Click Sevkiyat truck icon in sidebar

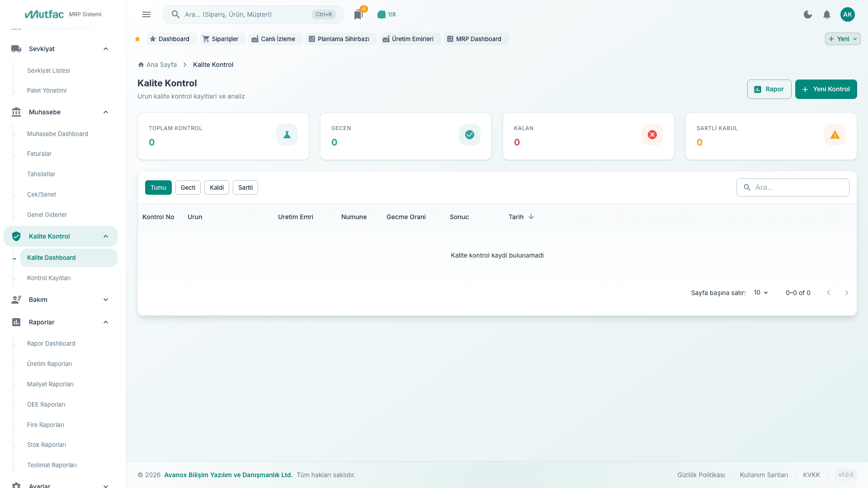point(16,49)
